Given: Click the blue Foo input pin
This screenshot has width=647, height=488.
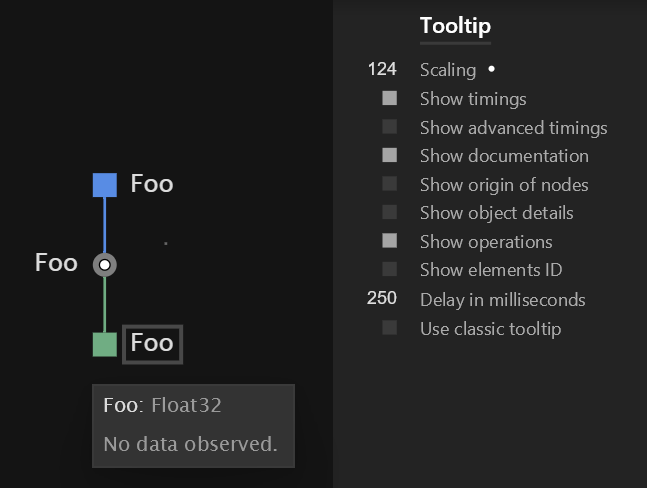Looking at the screenshot, I should click(x=105, y=185).
